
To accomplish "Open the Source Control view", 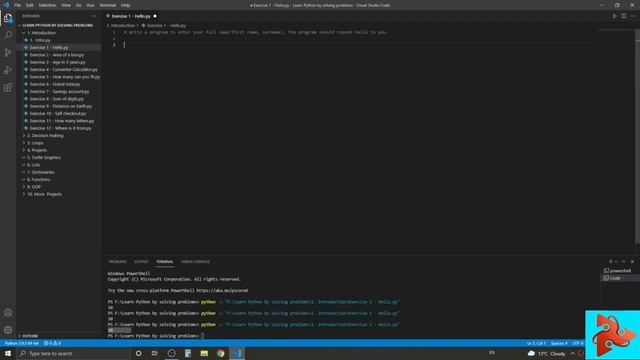I will (x=8, y=53).
